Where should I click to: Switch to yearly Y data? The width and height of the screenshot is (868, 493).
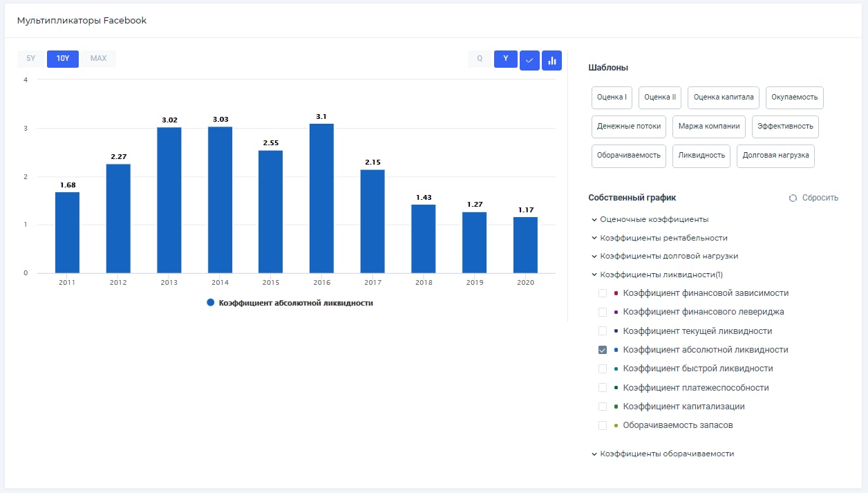click(x=506, y=59)
